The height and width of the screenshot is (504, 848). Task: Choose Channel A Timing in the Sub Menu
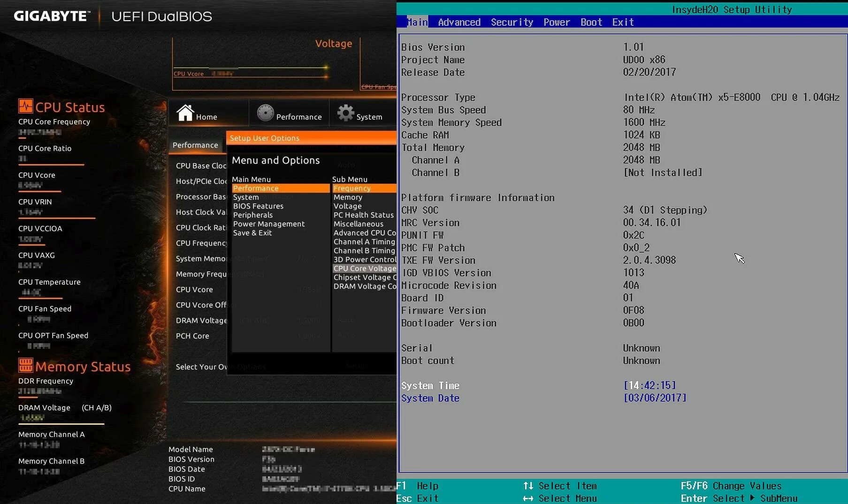pos(365,241)
